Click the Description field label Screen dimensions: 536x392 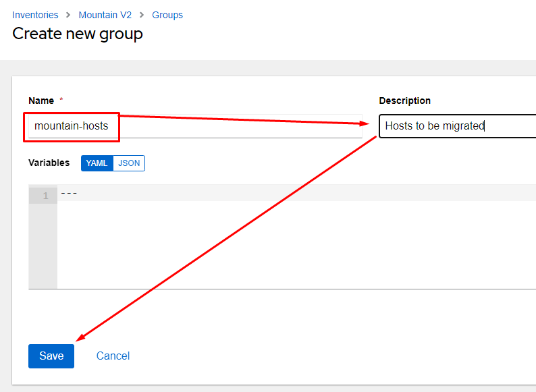pyautogui.click(x=405, y=101)
